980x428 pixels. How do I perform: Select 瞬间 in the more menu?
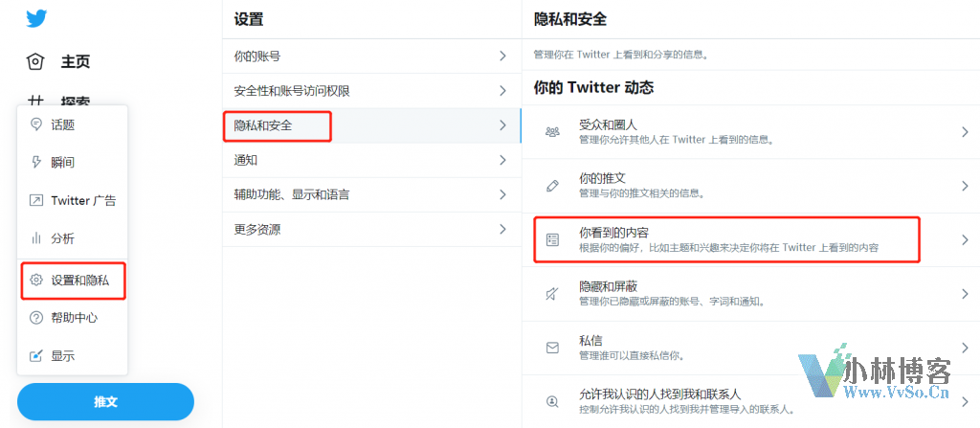coord(73,163)
